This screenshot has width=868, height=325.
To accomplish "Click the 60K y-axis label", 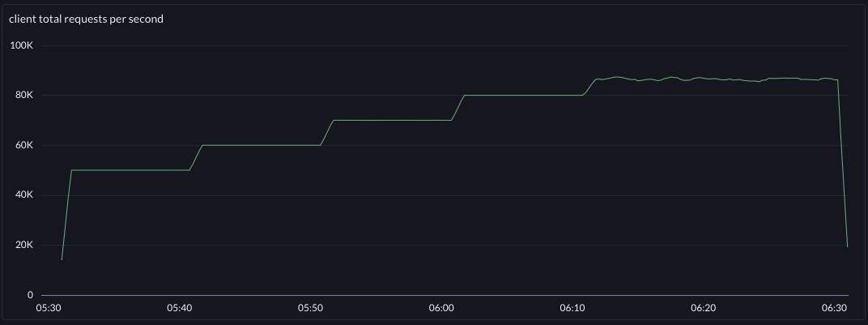I will point(23,145).
